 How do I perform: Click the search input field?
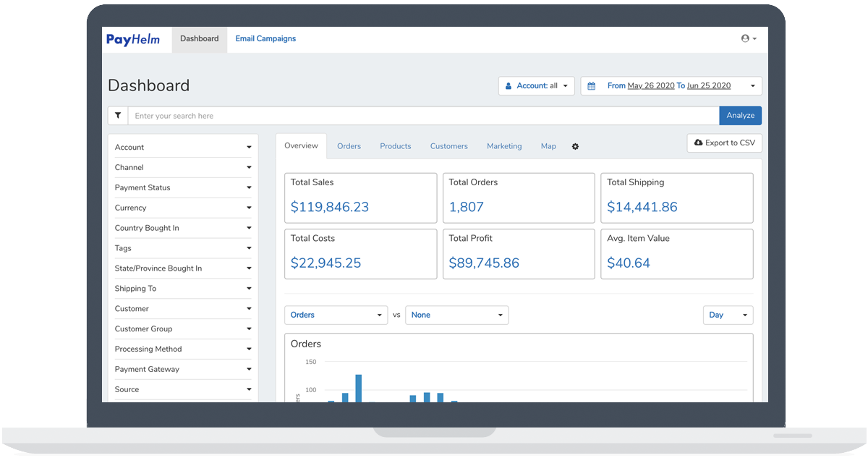coord(423,116)
